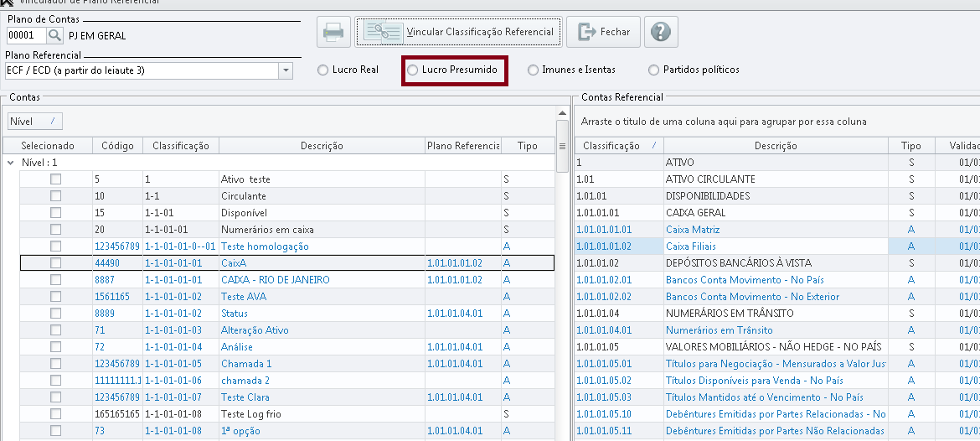The image size is (980, 441).
Task: Open the Plano Referencial dropdown
Action: [x=286, y=70]
